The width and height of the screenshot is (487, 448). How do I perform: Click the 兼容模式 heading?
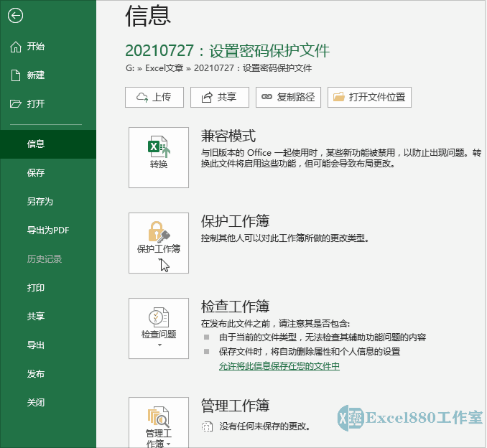coord(228,136)
